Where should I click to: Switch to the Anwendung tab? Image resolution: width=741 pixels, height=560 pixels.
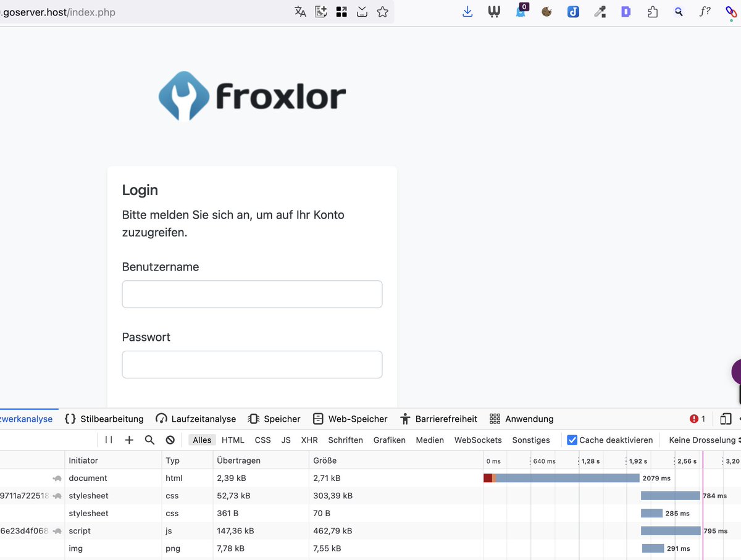[521, 419]
